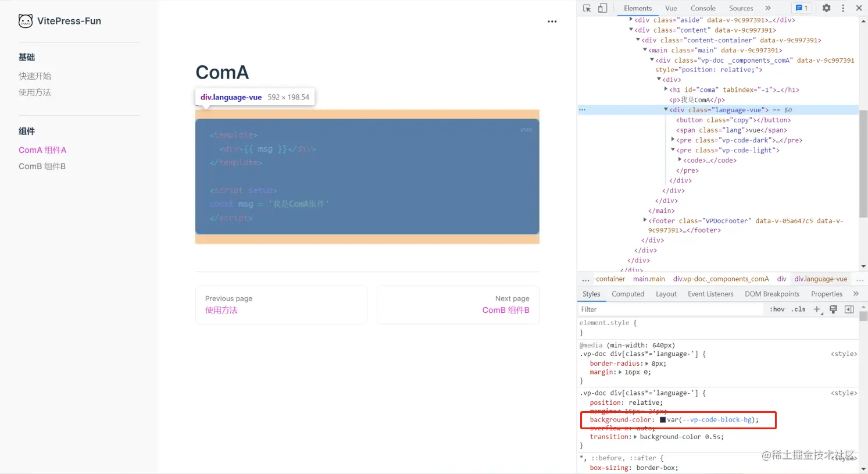This screenshot has height=474, width=868.
Task: Show more Styles sub-pane tabs chevron
Action: click(856, 294)
